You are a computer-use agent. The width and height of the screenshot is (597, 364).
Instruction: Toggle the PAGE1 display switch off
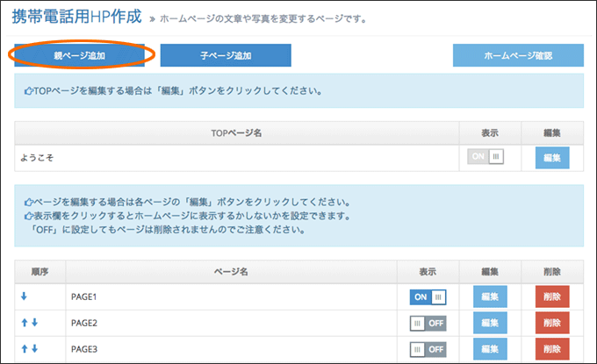(x=428, y=297)
